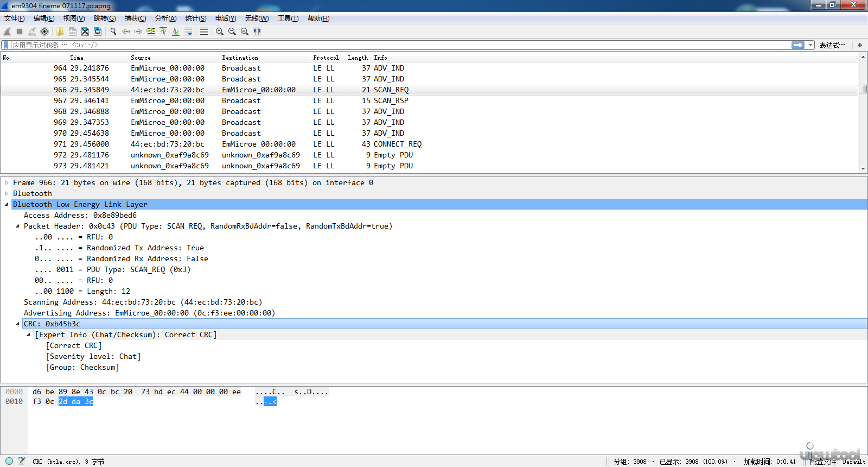Click the resize columns to content icon
The height and width of the screenshot is (467, 868).
tap(257, 31)
